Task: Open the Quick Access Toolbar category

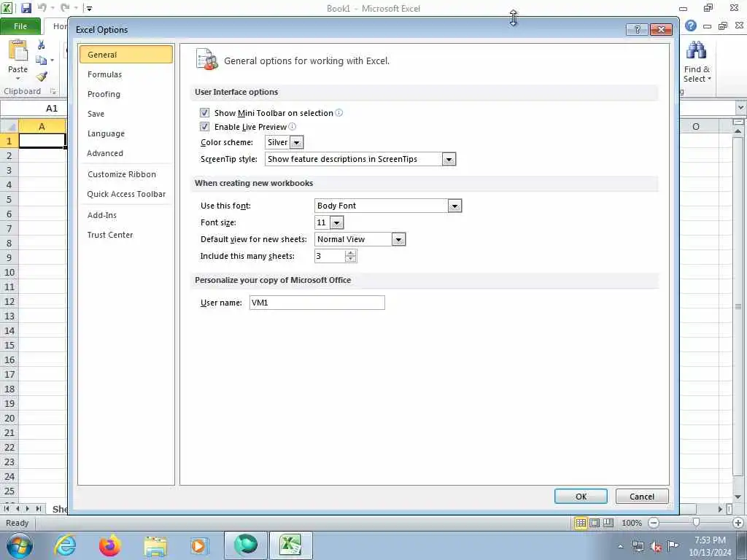Action: click(x=125, y=194)
